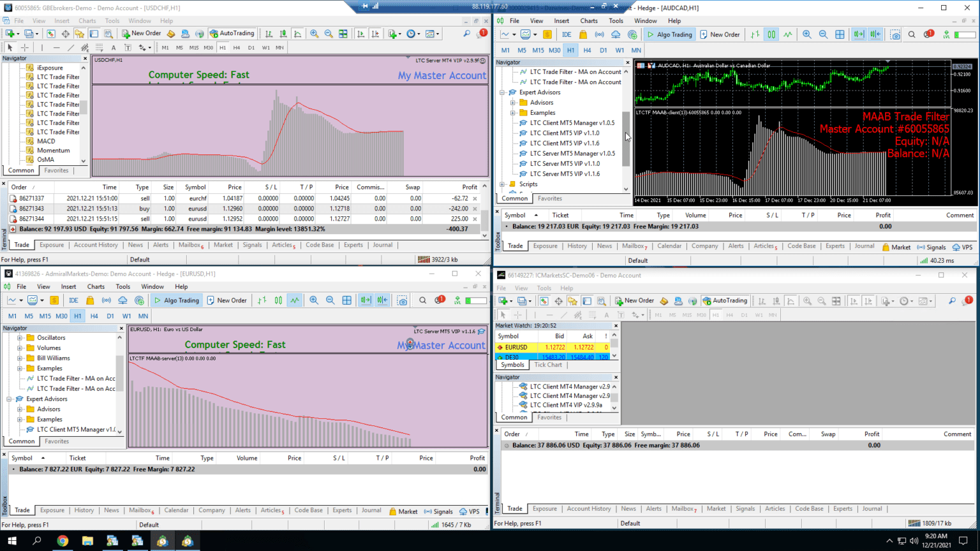Expand Oscillators folder in AdmiralMarkets Navigator
The width and height of the screenshot is (980, 551).
20,338
